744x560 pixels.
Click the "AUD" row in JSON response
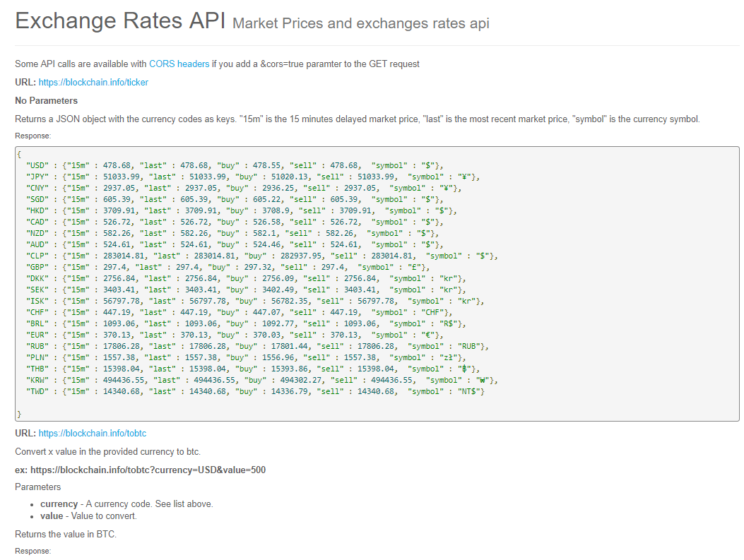click(x=235, y=245)
